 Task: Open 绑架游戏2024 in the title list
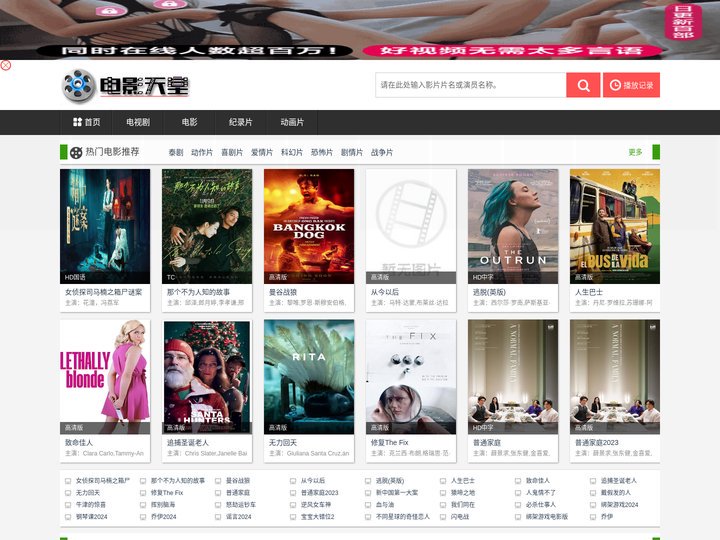[619, 505]
